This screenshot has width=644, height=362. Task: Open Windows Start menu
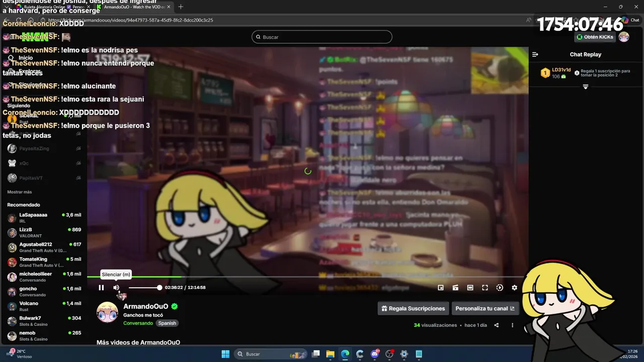(225, 354)
